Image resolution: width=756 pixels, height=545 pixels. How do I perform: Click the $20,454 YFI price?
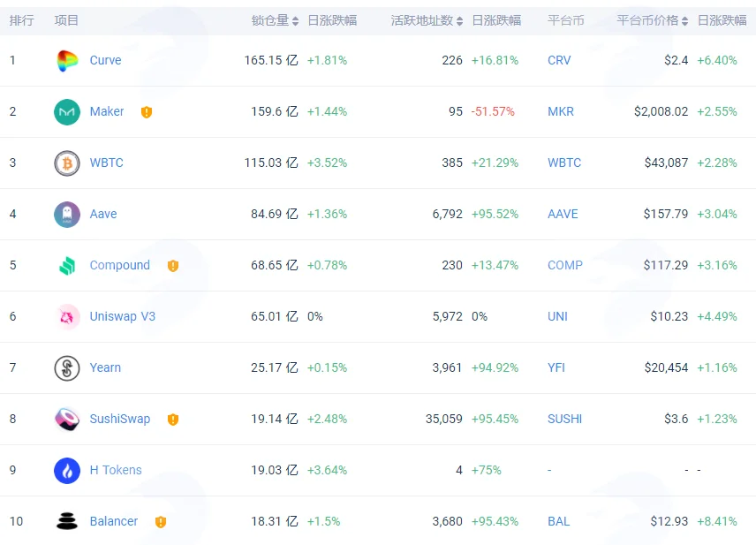tap(666, 367)
